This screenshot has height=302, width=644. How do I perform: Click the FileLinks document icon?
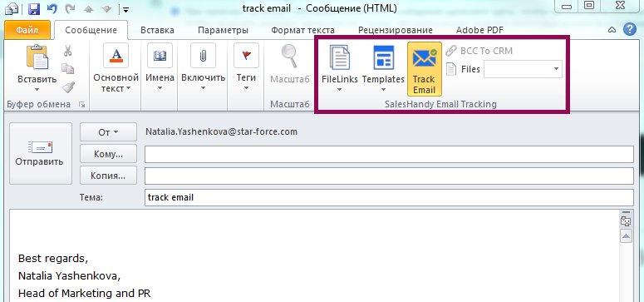340,57
